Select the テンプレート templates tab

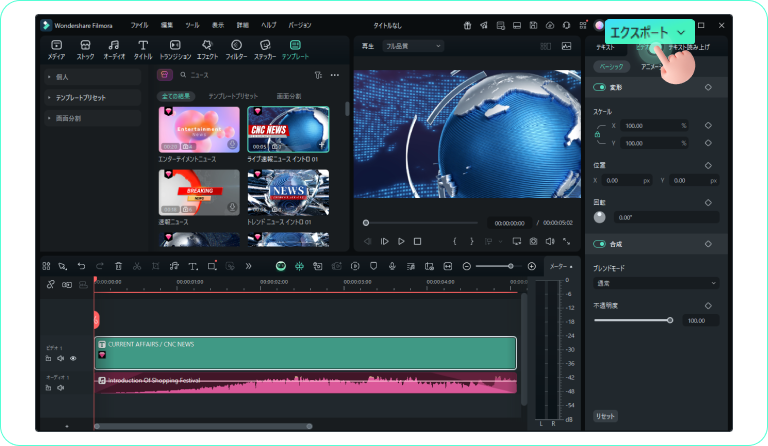click(x=295, y=50)
